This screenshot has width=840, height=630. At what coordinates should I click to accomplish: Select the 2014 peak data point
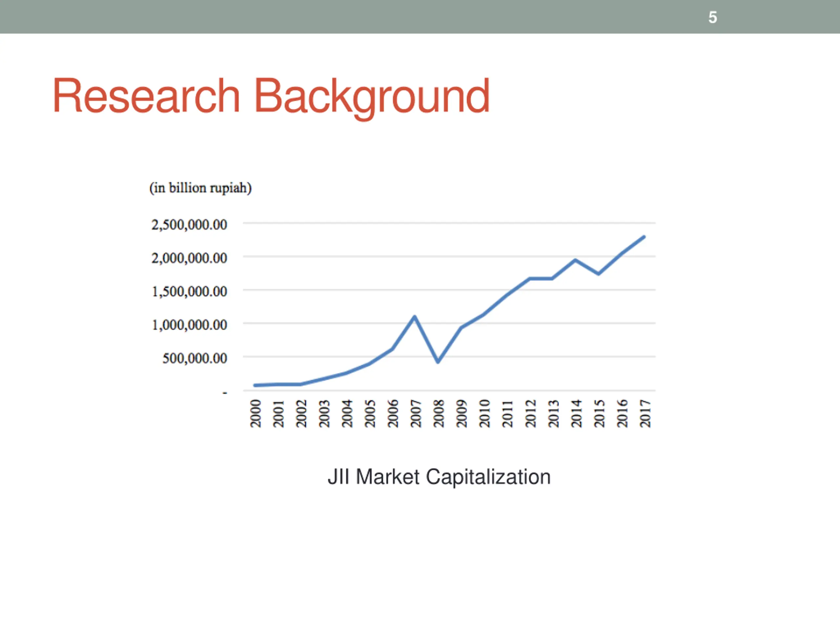coord(575,260)
